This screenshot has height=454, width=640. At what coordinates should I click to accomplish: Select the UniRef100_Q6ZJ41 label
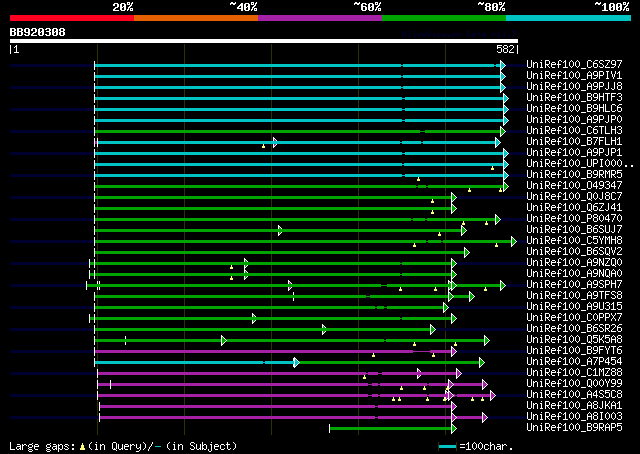click(574, 207)
